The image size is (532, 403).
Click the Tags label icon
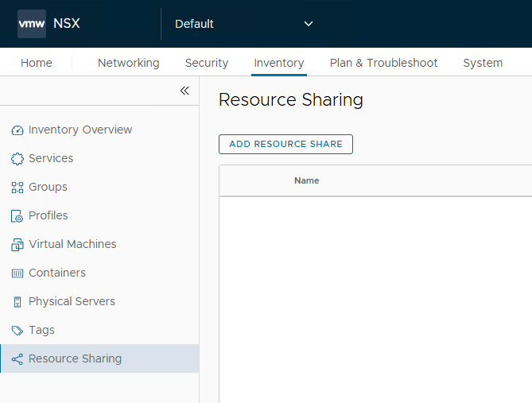tap(17, 331)
